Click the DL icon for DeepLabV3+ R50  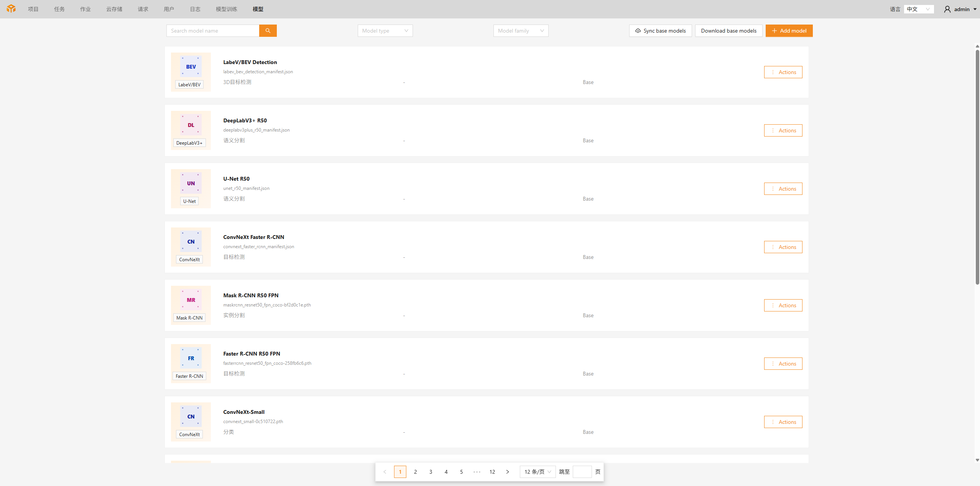tap(191, 125)
